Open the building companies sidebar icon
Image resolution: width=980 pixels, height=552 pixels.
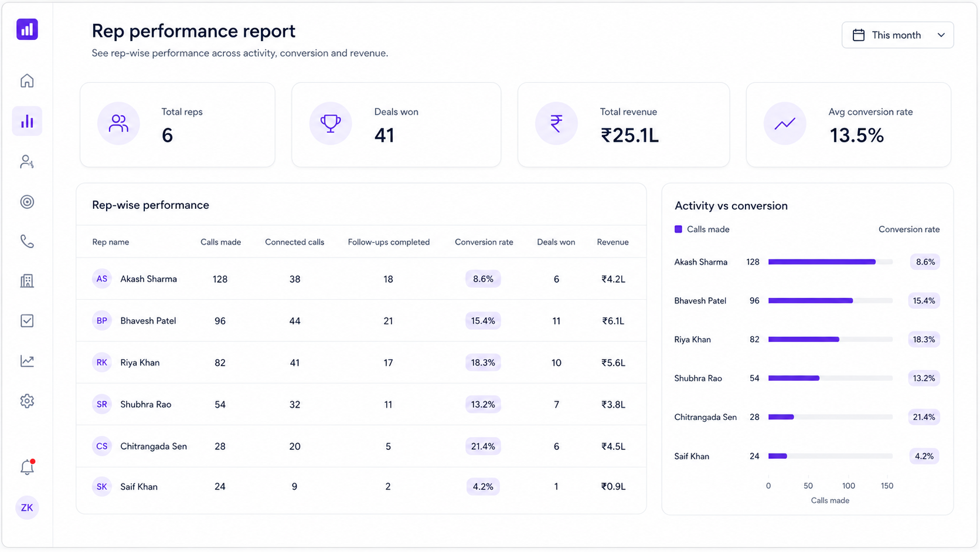pos(27,281)
